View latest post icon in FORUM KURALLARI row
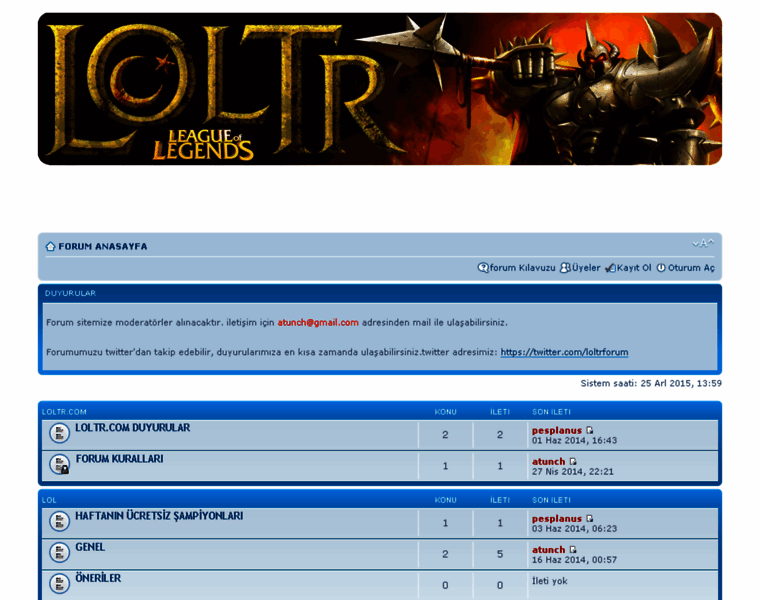Image resolution: width=760 pixels, height=600 pixels. (573, 461)
